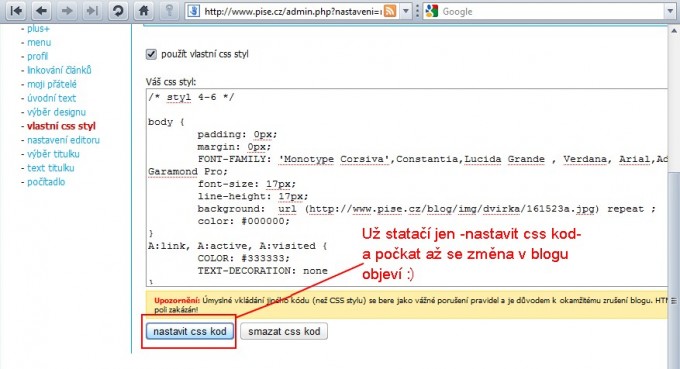Click the 'Upozornění:' warning label
The width and height of the screenshot is (680, 369).
[x=177, y=300]
